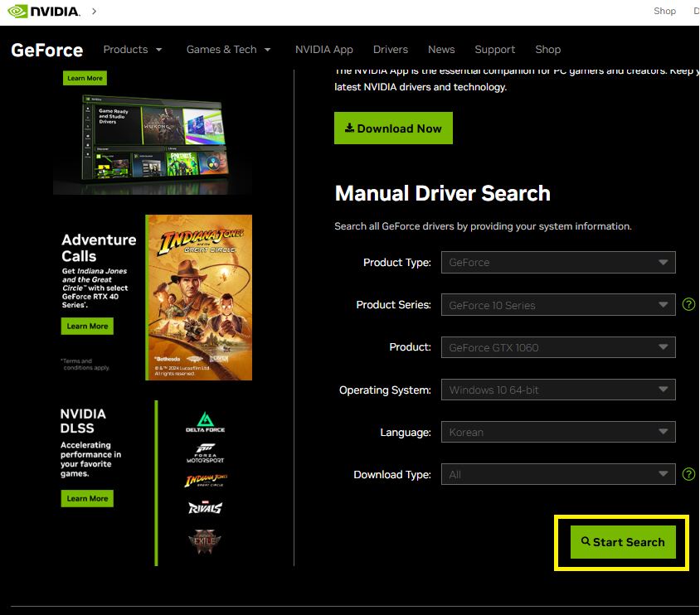This screenshot has width=700, height=615.
Task: Click help icon next to Product Series
Action: point(688,304)
